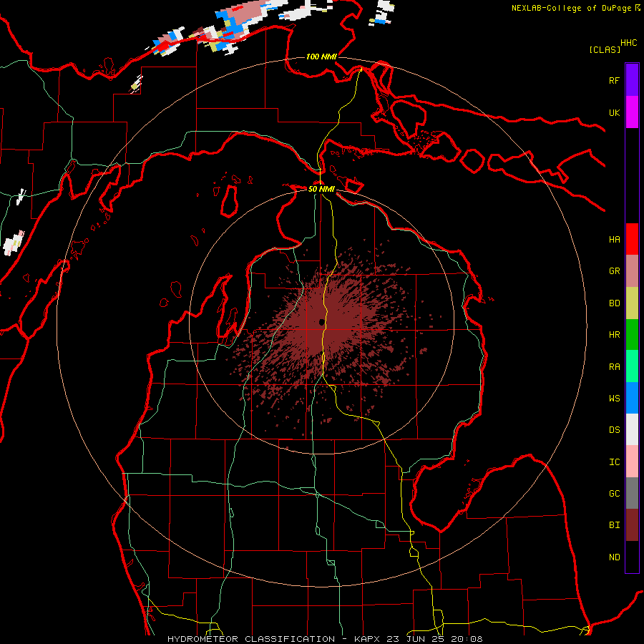The width and height of the screenshot is (644, 644).
Task: Click the magenta UK legend color swatch
Action: [632, 112]
